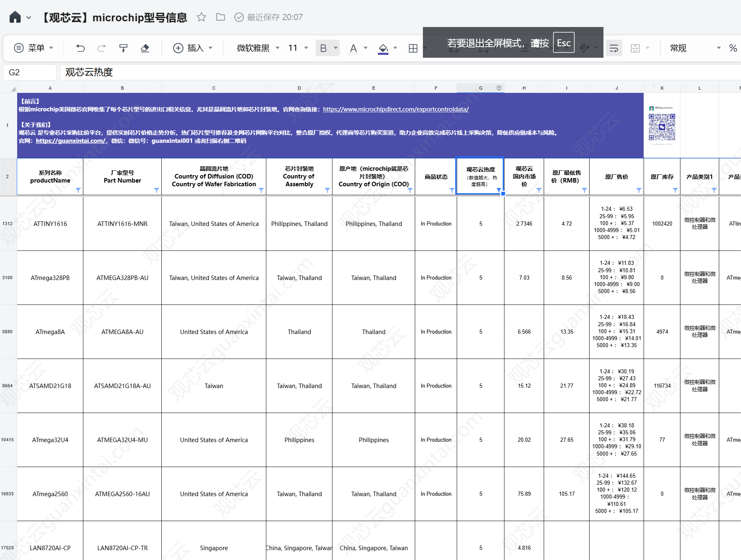Select market price cell 75.89
This screenshot has width=741, height=560.
click(524, 494)
